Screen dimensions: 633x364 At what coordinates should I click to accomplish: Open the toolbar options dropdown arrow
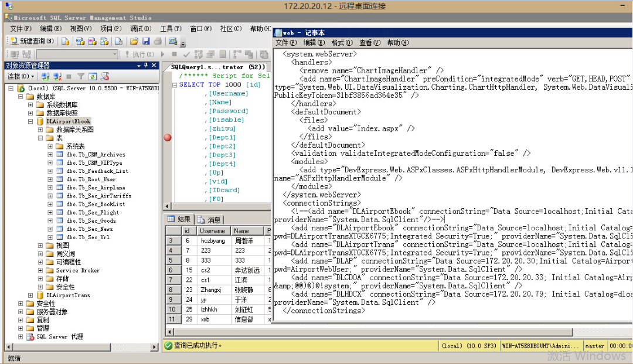pos(183,43)
